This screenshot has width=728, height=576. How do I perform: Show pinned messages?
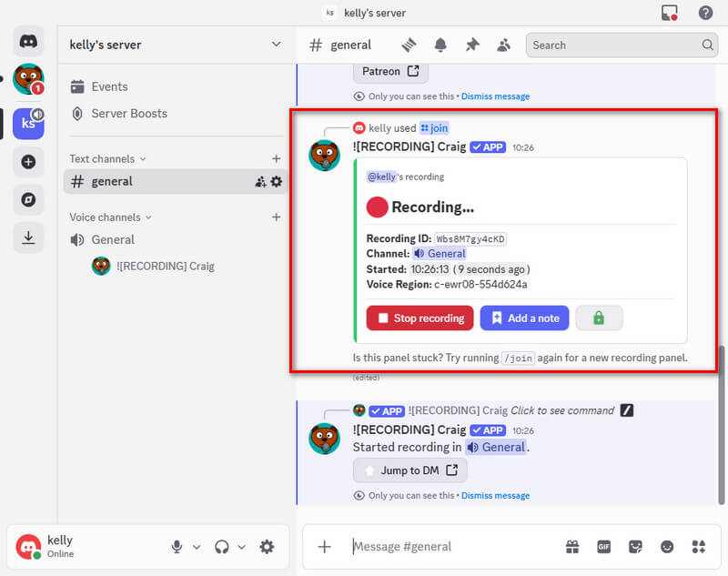coord(471,45)
